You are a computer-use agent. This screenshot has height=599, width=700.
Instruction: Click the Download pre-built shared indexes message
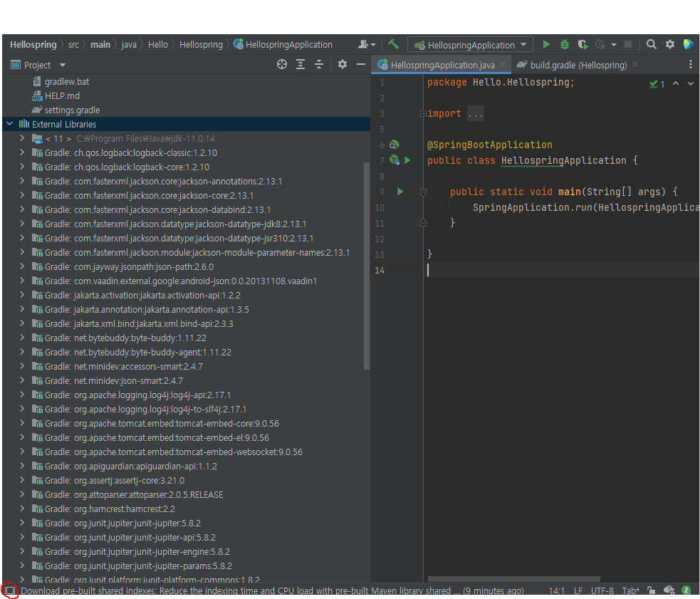pyautogui.click(x=272, y=590)
